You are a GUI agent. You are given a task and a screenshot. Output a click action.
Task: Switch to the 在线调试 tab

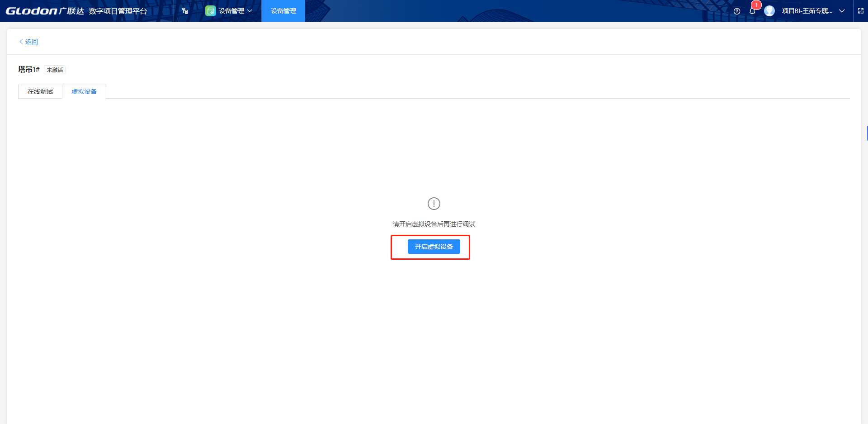40,91
